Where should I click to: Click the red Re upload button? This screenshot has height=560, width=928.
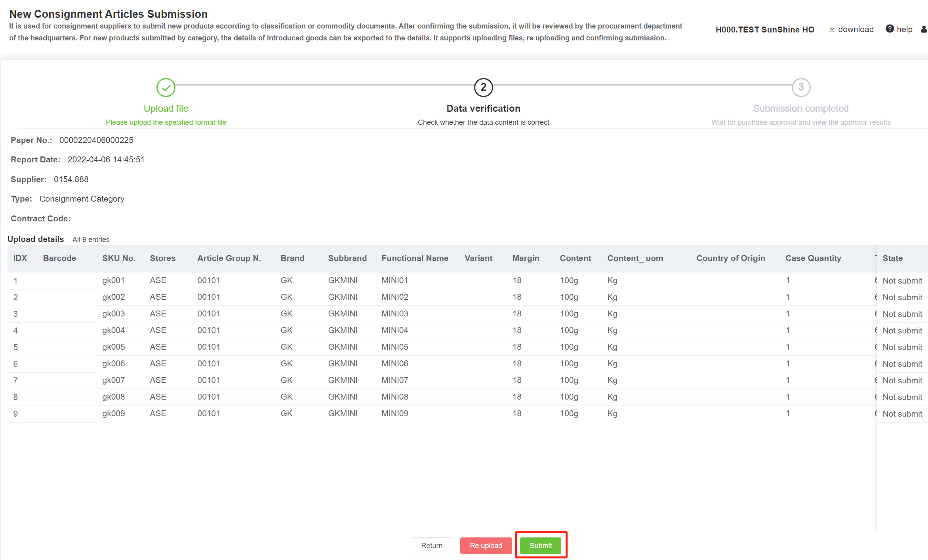click(x=486, y=545)
